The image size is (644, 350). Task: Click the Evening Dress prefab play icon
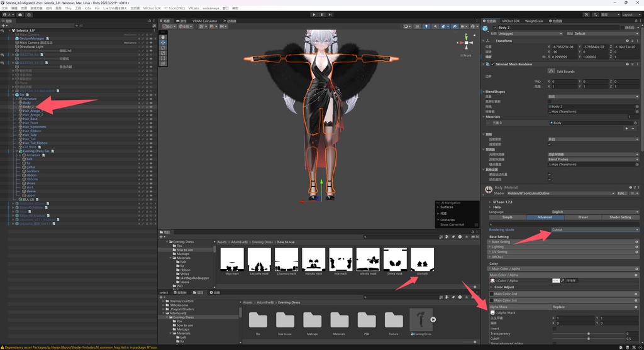433,319
